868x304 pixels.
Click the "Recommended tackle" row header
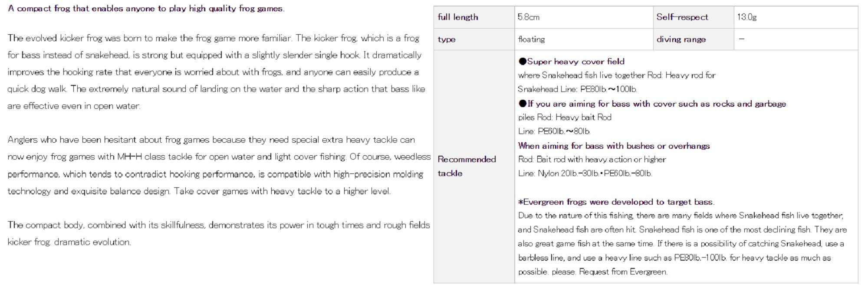coord(467,166)
